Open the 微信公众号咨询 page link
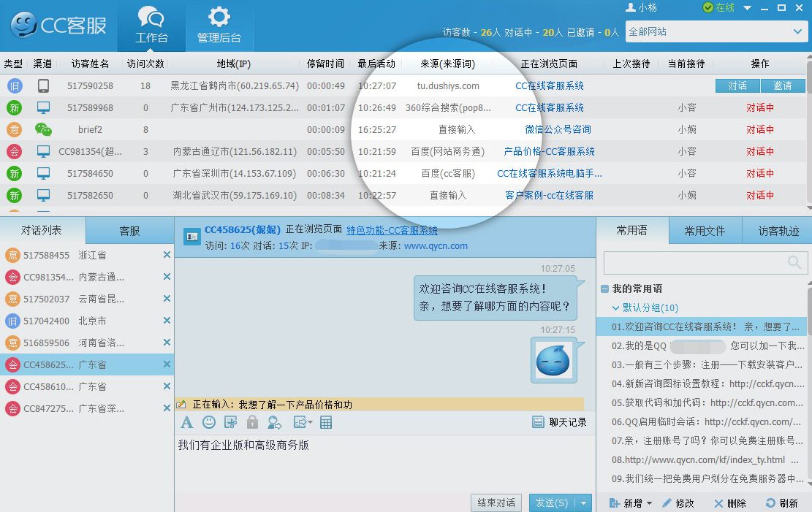Screen dimensions: 812x512 coord(558,129)
